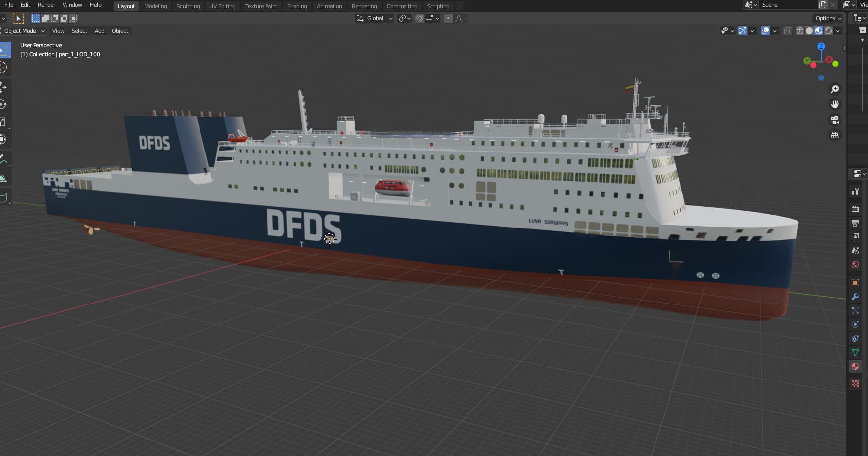
Task: Open the Material properties tab
Action: 855,366
